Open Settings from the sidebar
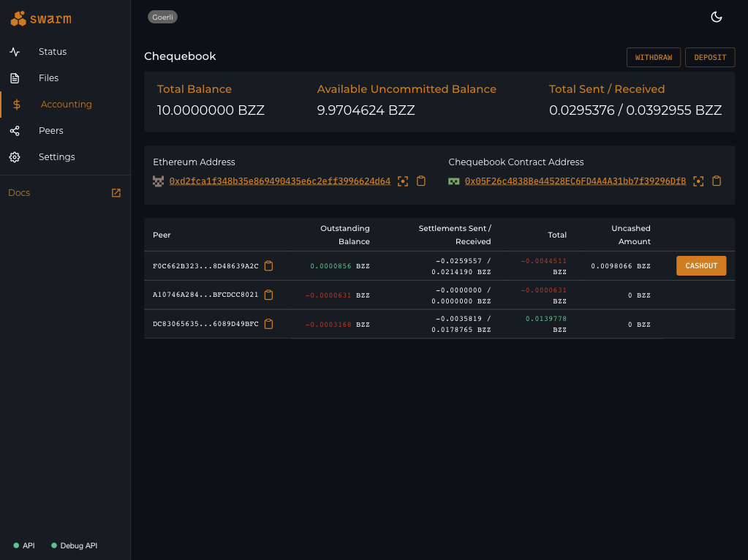The image size is (748, 560). (56, 157)
